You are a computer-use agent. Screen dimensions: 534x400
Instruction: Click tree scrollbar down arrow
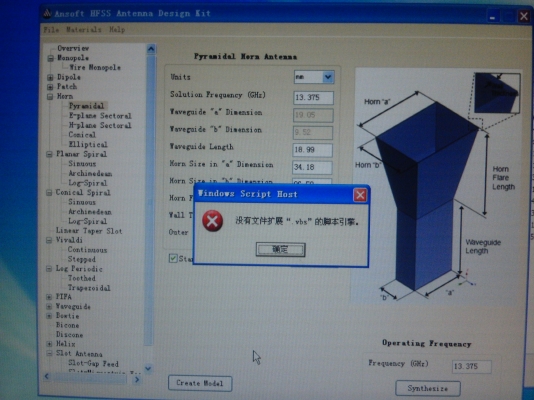[148, 368]
